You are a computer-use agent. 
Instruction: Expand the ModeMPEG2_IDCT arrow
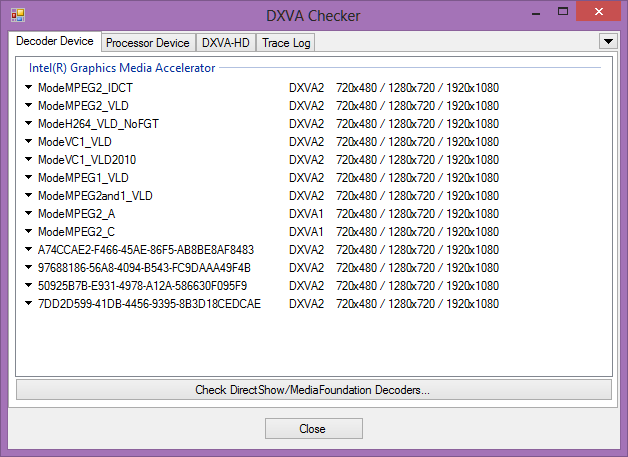(x=29, y=88)
